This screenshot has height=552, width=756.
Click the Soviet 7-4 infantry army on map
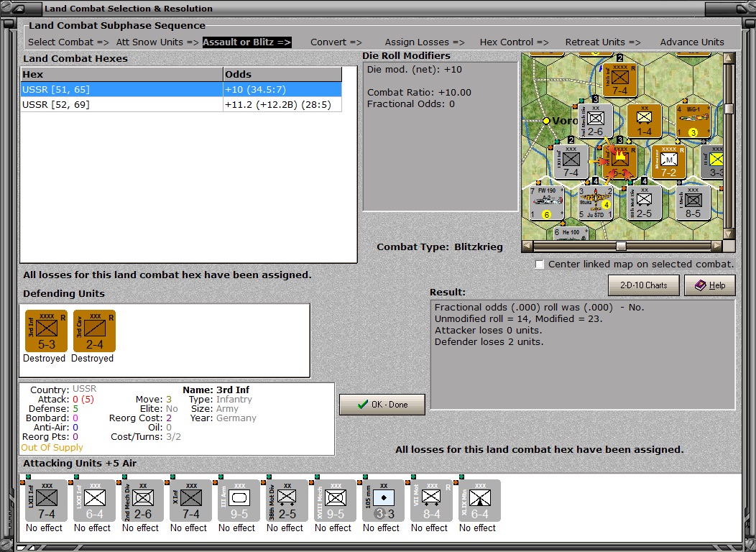[x=620, y=80]
